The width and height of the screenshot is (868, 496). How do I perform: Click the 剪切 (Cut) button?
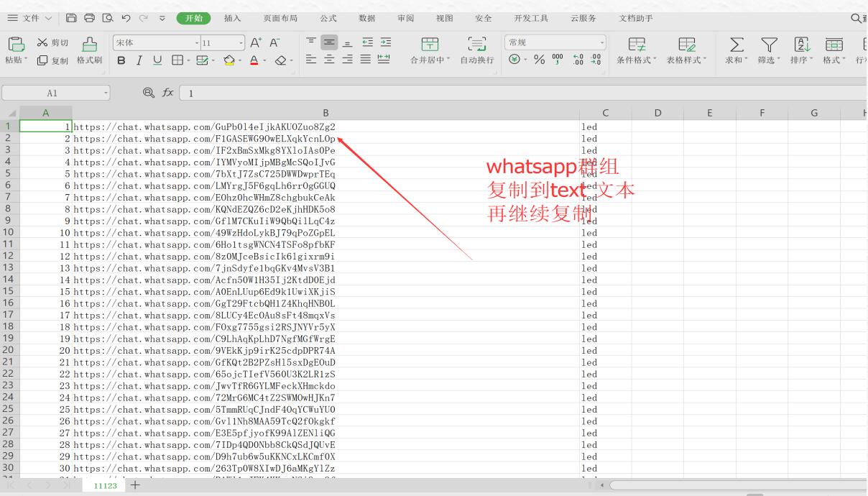pos(53,42)
